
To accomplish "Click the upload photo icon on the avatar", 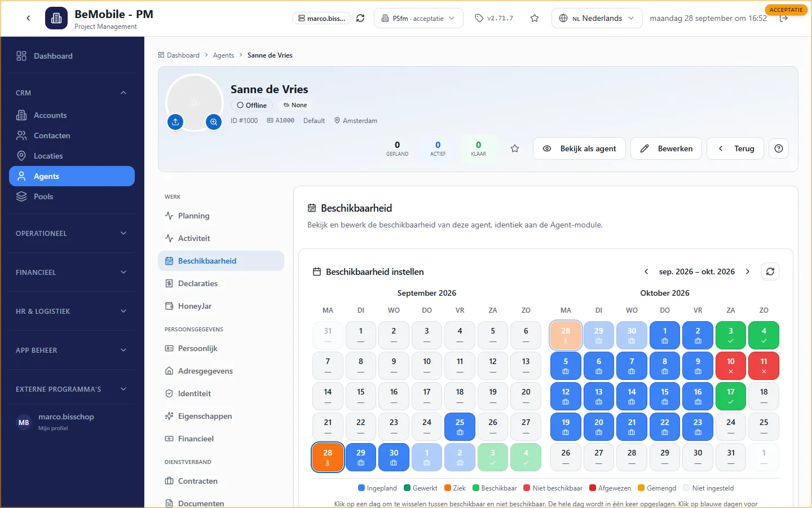I will tap(175, 121).
